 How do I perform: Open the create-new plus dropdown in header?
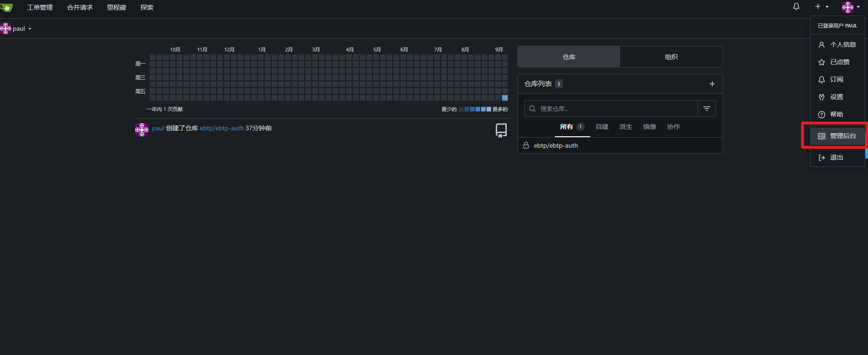pos(821,6)
